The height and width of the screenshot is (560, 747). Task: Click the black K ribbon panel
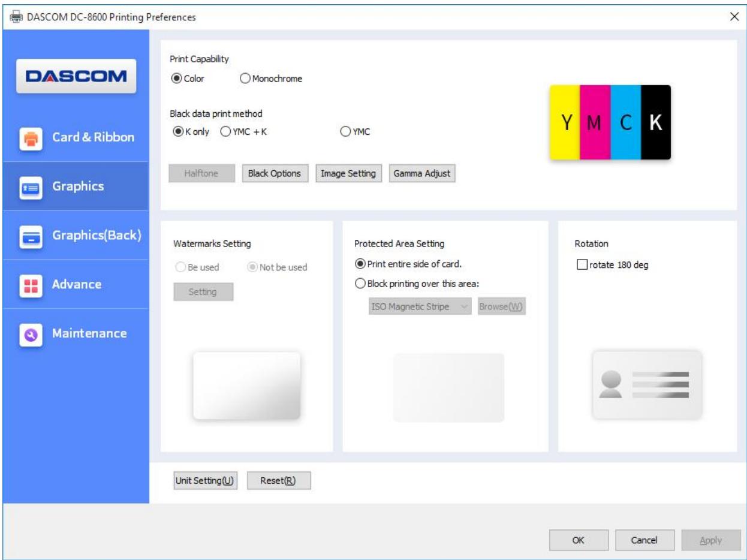click(656, 122)
